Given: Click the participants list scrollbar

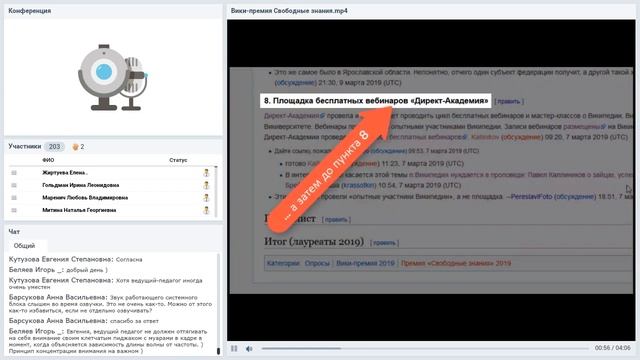Looking at the screenshot, I should (x=216, y=191).
